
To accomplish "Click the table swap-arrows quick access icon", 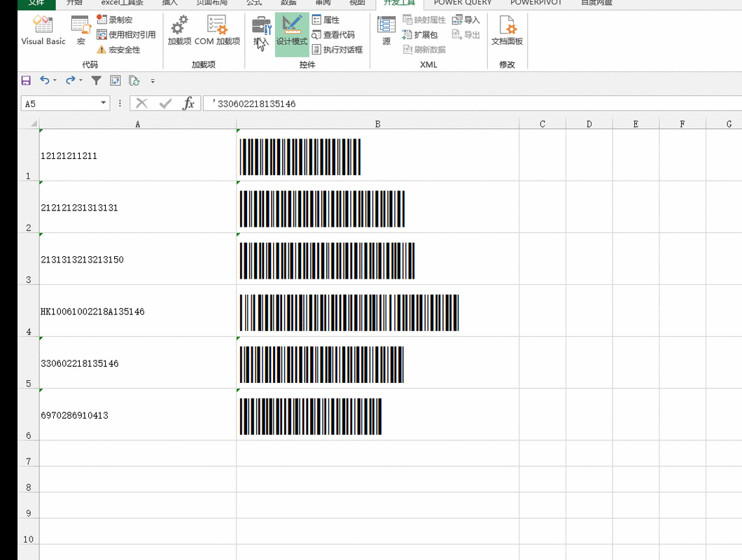I will [x=115, y=80].
